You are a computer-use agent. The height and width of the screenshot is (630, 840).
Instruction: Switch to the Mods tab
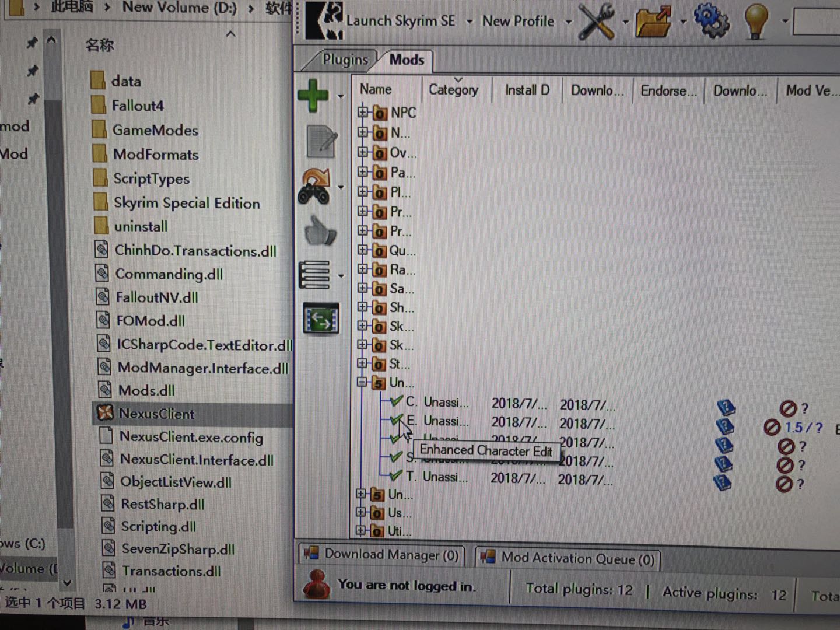click(x=407, y=60)
